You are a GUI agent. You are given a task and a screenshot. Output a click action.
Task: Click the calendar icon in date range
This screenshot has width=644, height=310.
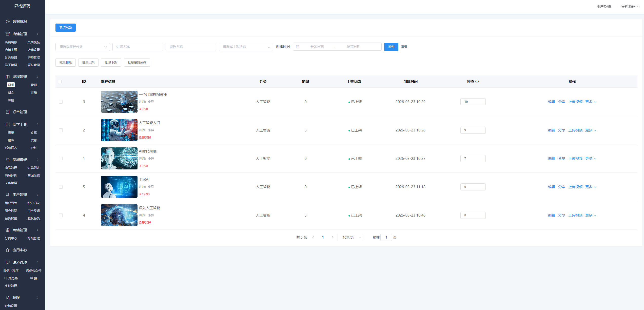(x=298, y=47)
